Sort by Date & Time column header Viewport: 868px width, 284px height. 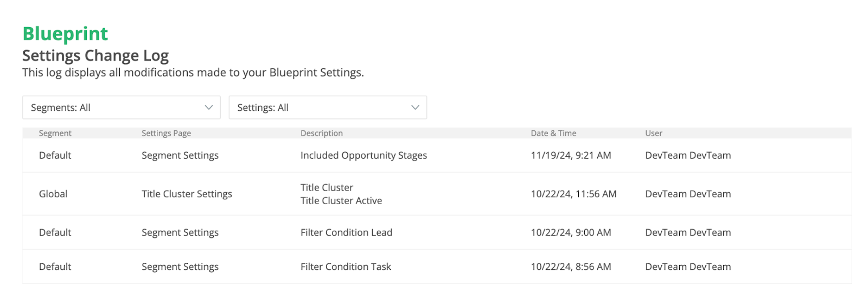[x=553, y=133]
